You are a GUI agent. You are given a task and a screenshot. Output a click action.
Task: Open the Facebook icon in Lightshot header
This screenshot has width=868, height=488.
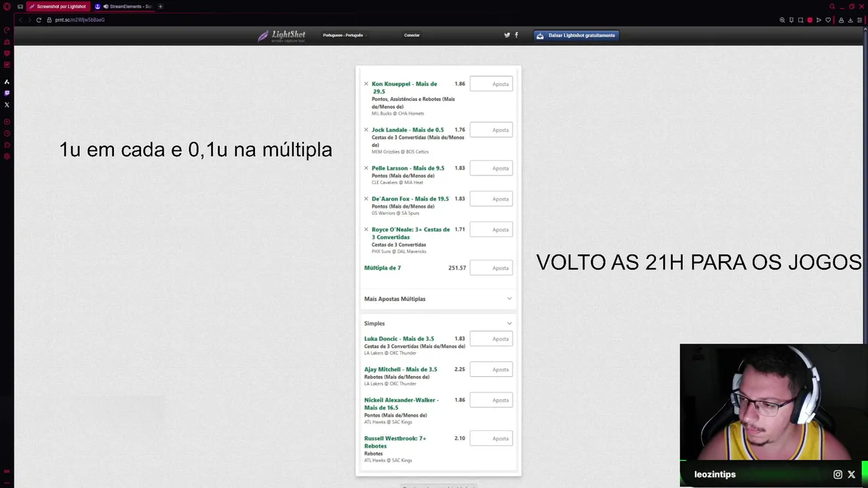click(516, 35)
